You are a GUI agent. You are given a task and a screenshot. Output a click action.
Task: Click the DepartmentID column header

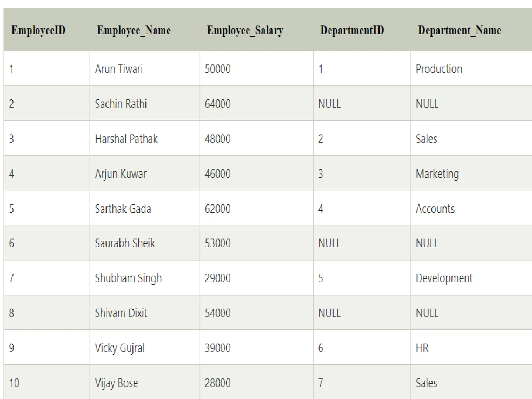coord(352,30)
